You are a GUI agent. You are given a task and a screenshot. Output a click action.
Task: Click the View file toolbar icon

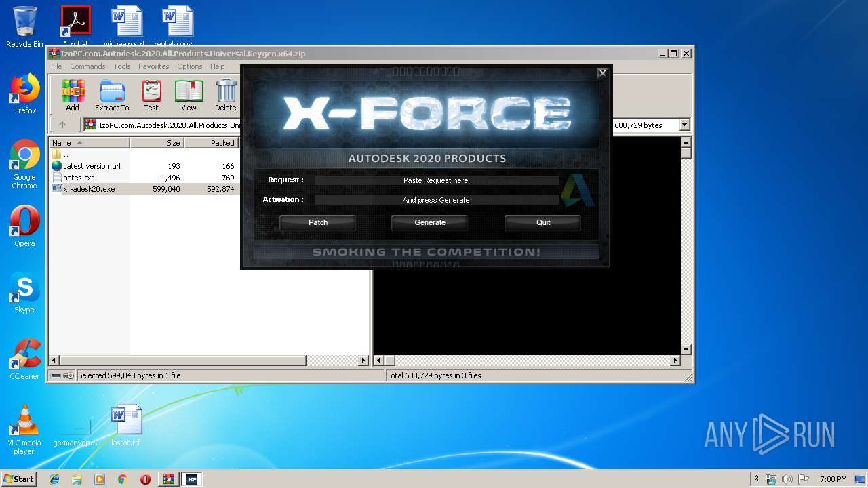point(189,95)
